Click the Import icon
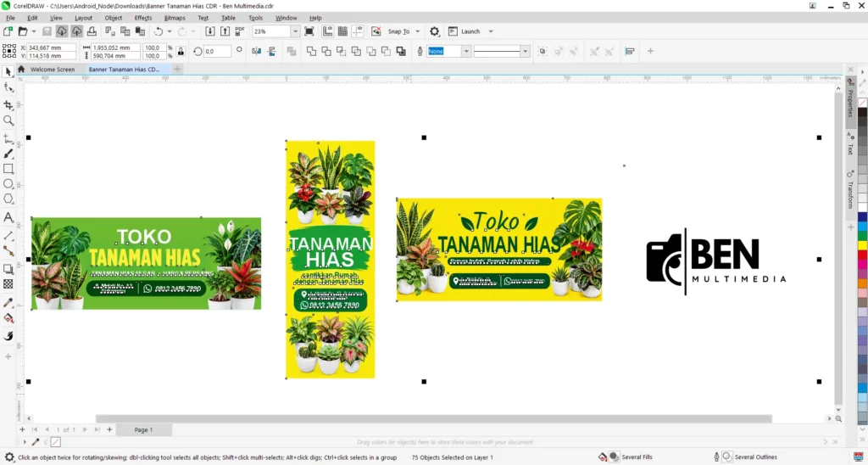868x465 pixels. (x=210, y=31)
